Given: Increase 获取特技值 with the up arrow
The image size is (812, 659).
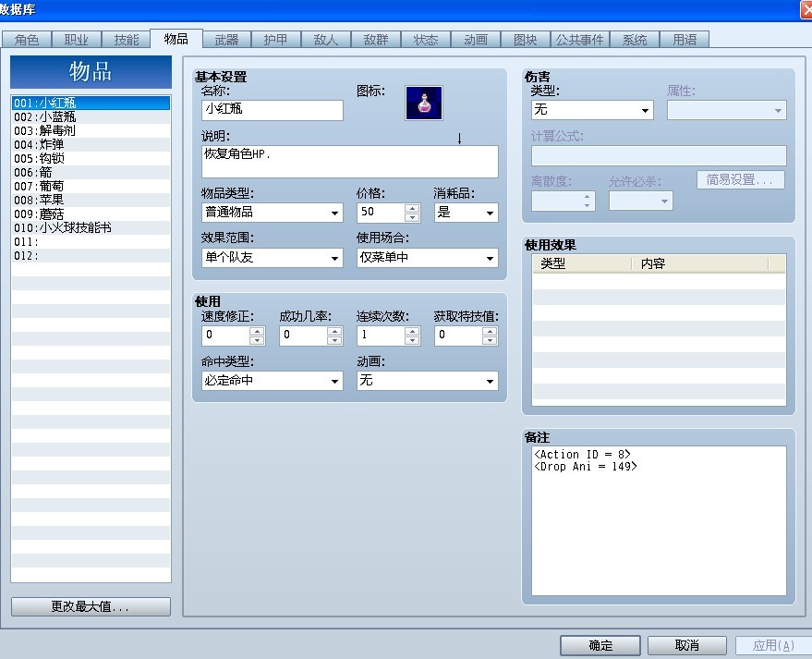Looking at the screenshot, I should pos(490,331).
